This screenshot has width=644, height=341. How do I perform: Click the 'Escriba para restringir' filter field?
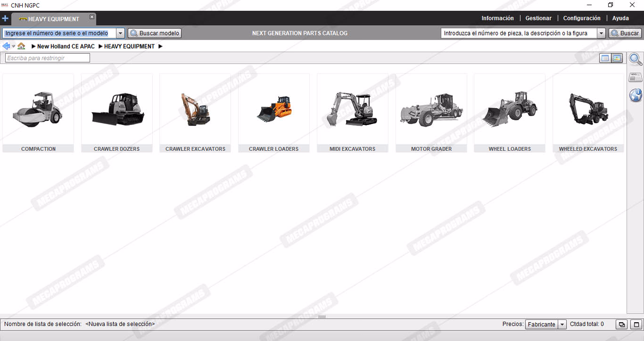click(x=47, y=58)
